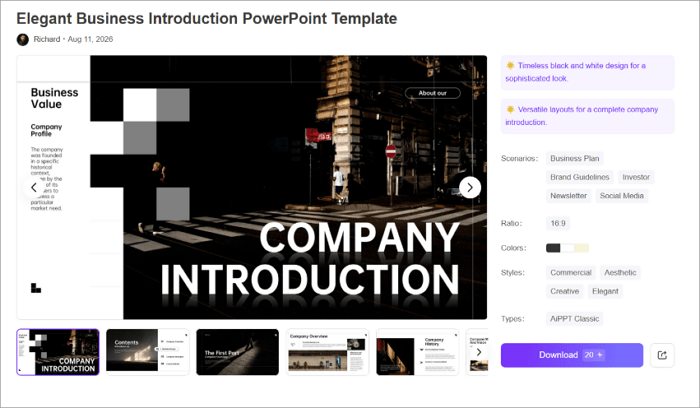Select the 16:9 ratio tag

click(x=558, y=223)
